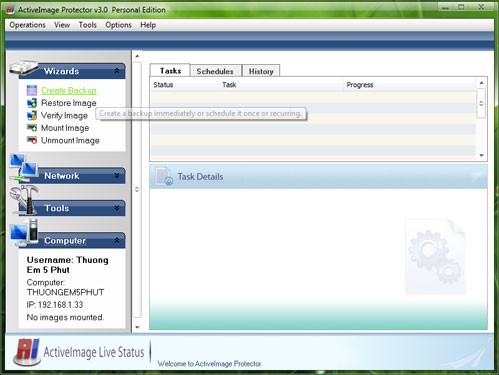The width and height of the screenshot is (499, 375).
Task: Click the Wizards drive icon
Action: [x=23, y=68]
